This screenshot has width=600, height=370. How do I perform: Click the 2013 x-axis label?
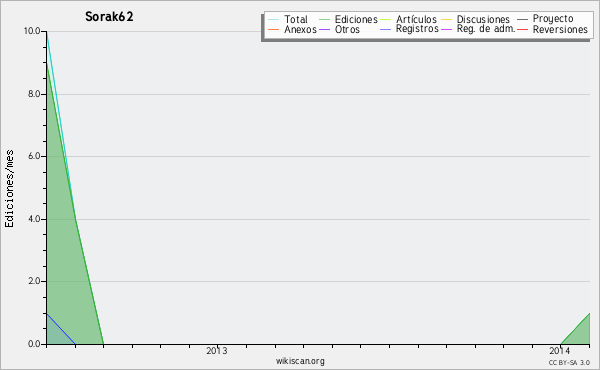(x=217, y=351)
